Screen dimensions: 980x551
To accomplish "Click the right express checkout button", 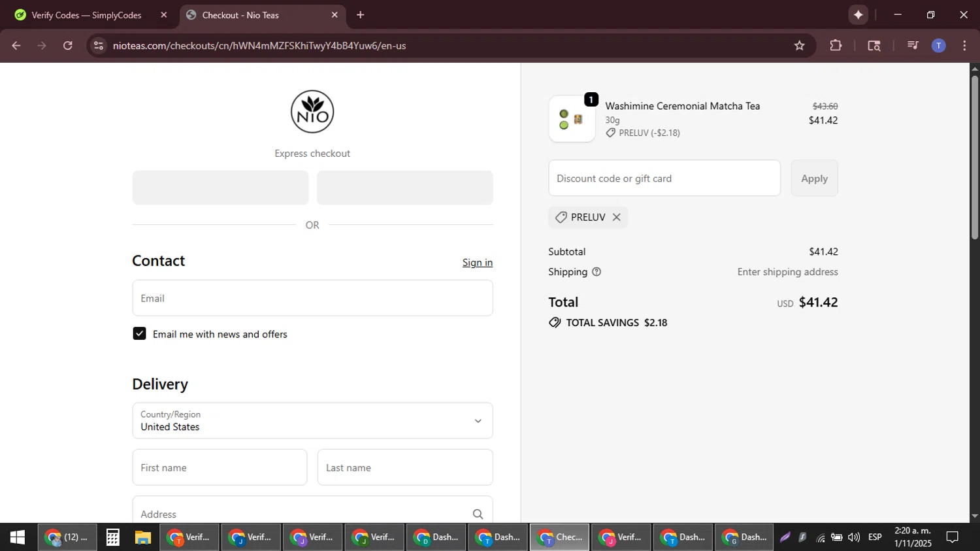I will 405,188.
